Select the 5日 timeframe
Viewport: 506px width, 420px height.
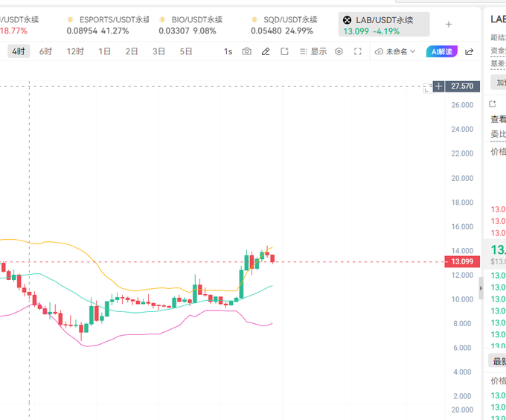click(x=186, y=51)
